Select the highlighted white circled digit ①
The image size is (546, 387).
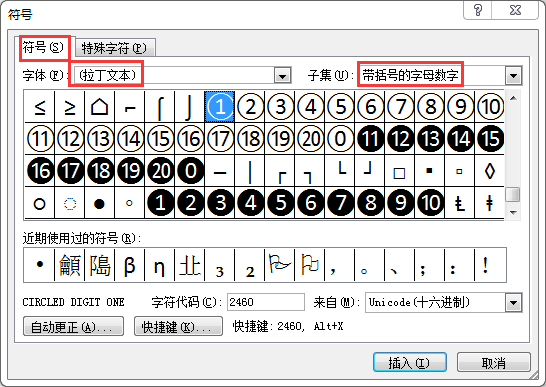[220, 107]
